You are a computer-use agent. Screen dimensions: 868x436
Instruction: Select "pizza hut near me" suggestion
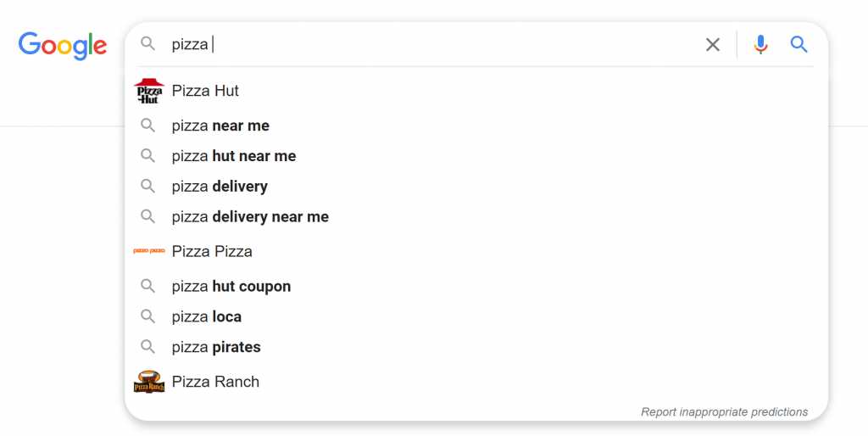click(476, 156)
